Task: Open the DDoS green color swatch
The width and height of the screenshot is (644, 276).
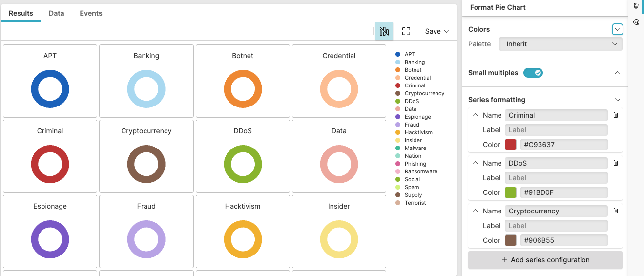Action: (x=510, y=192)
